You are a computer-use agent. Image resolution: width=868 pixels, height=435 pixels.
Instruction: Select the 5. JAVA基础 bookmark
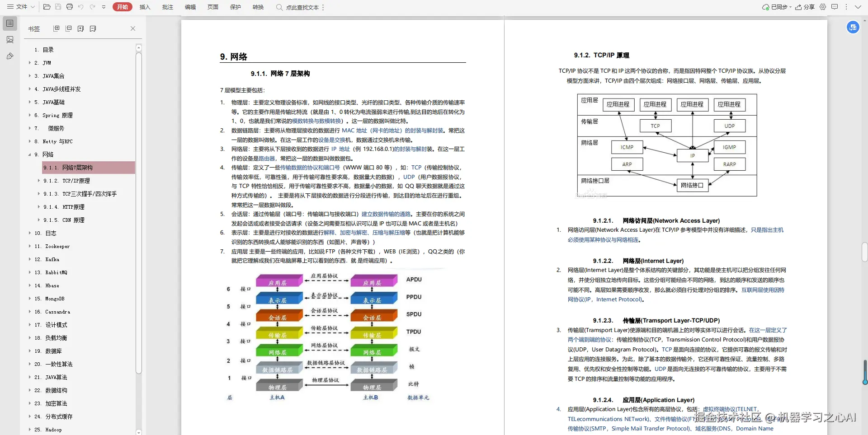[49, 102]
